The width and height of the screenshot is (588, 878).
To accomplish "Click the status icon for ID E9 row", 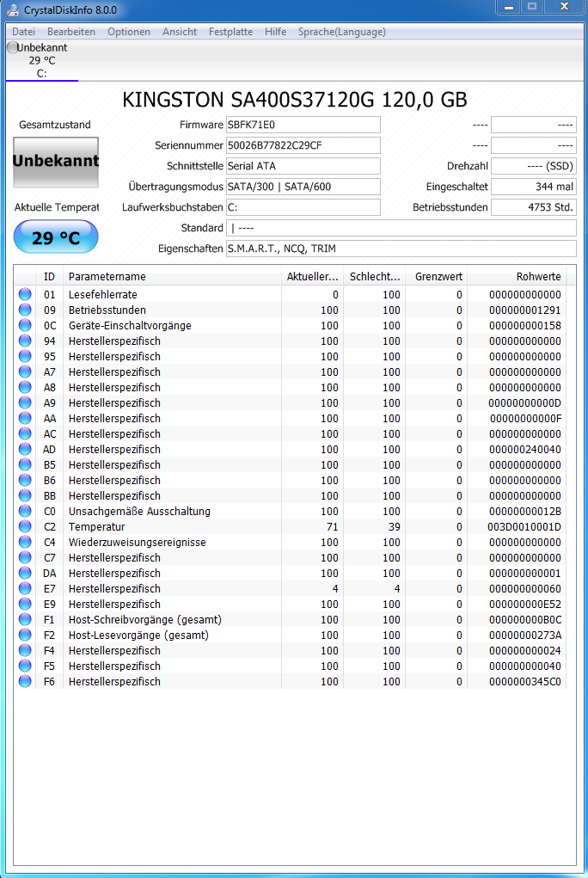I will [25, 605].
